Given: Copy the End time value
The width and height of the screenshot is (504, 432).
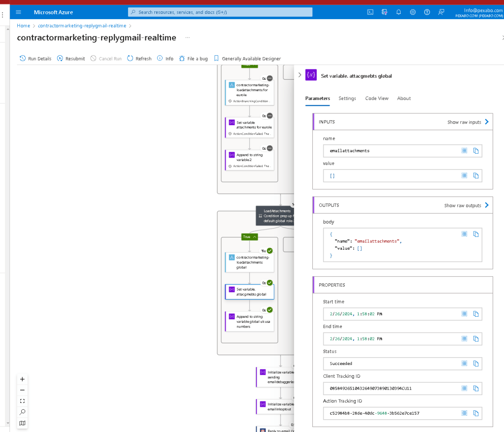Looking at the screenshot, I should [476, 338].
